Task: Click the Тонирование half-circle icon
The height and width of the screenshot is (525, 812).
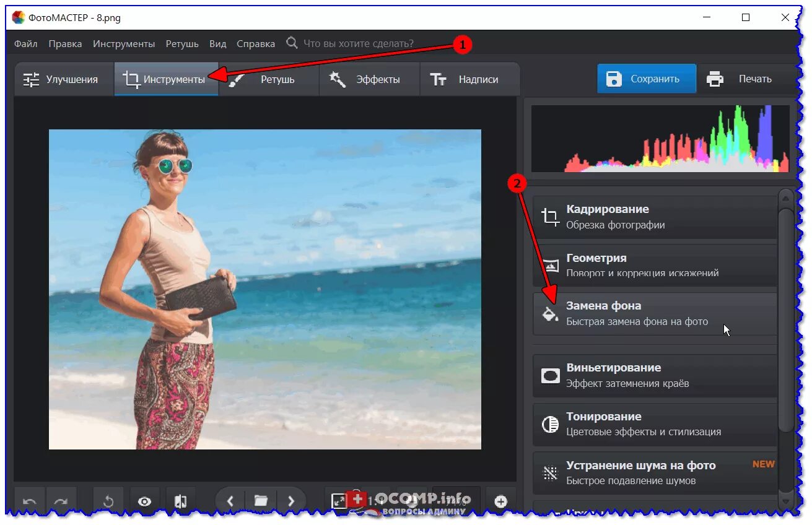Action: (550, 425)
